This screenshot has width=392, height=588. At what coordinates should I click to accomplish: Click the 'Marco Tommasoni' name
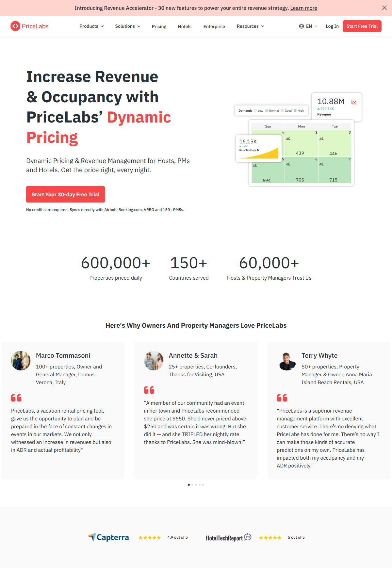(x=63, y=355)
